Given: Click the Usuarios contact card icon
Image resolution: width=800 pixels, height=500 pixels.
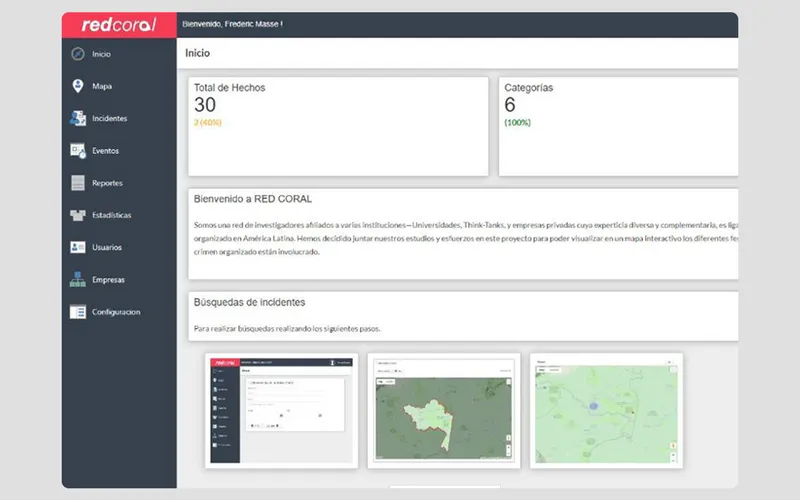Looking at the screenshot, I should 78,247.
